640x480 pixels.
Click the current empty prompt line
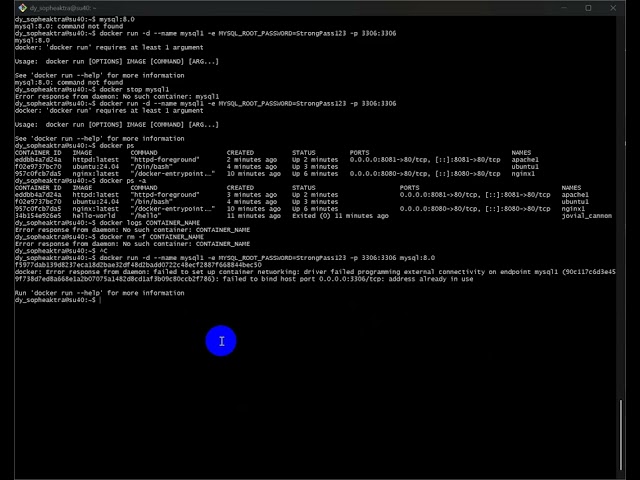tap(57, 300)
